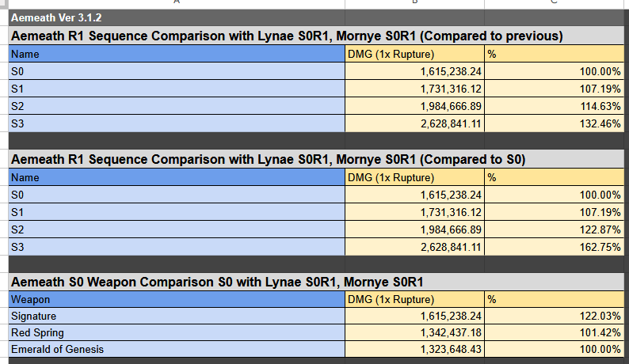The image size is (629, 364).
Task: Select the 122.87% percentage cell
Action: pyautogui.click(x=554, y=229)
